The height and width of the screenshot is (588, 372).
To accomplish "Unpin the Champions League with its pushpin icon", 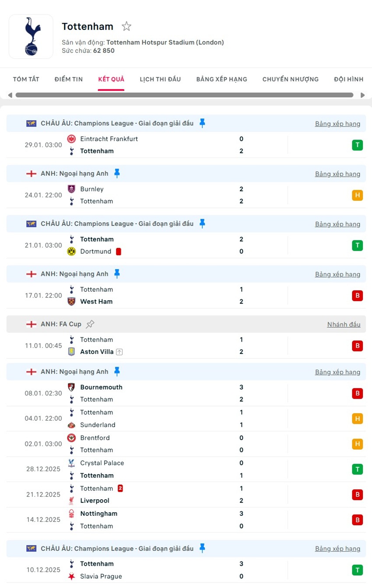I will click(x=202, y=123).
